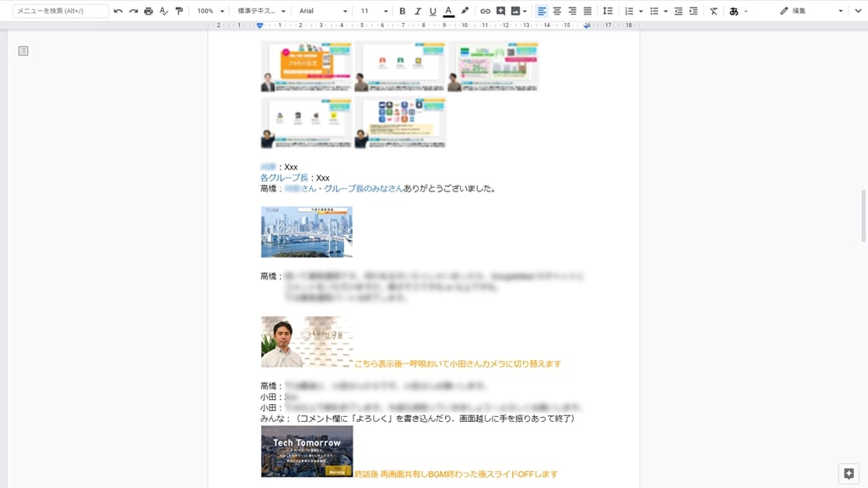Justify text alignment
The image size is (868, 488).
pos(587,11)
